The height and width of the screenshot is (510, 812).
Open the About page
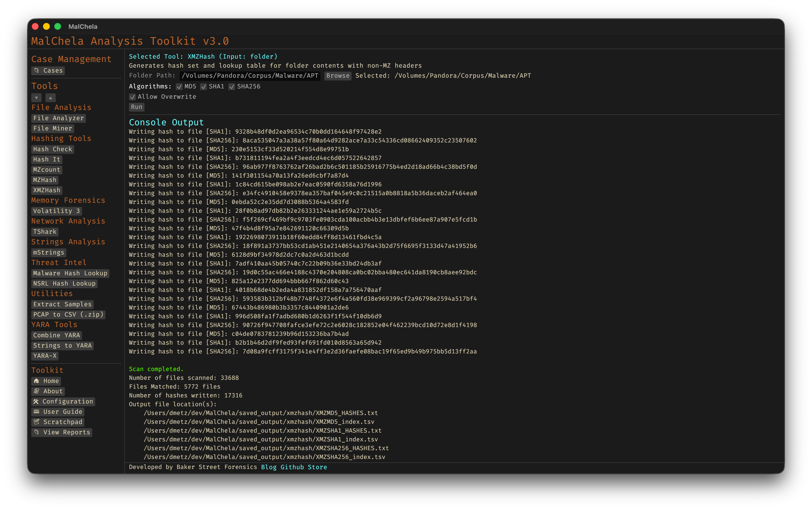[48, 391]
